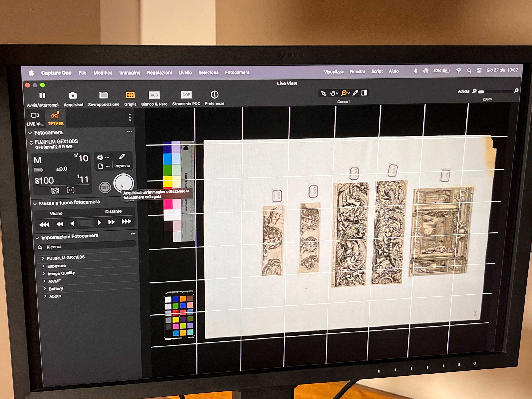
Task: Focus nearer with single left arrow
Action: point(72,223)
